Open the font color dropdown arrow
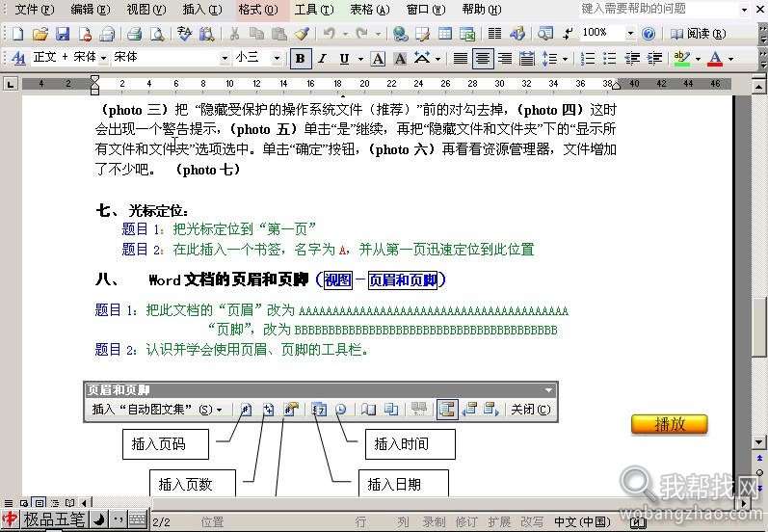The image size is (768, 532). tap(730, 59)
